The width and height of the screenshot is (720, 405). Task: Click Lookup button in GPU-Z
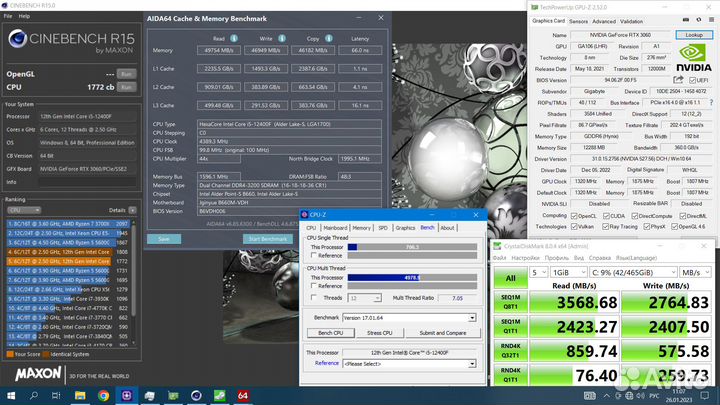(x=694, y=35)
